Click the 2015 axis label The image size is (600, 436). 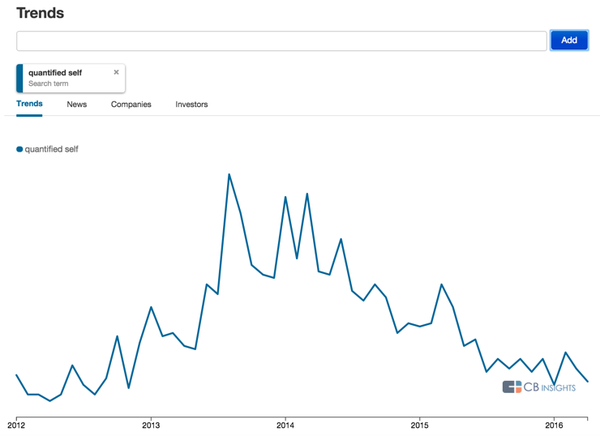pyautogui.click(x=419, y=425)
